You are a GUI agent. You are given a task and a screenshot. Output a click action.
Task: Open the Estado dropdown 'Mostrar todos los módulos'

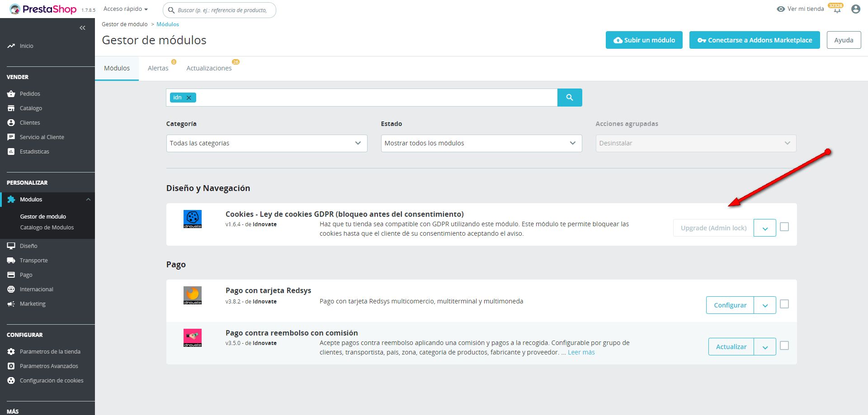coord(481,143)
